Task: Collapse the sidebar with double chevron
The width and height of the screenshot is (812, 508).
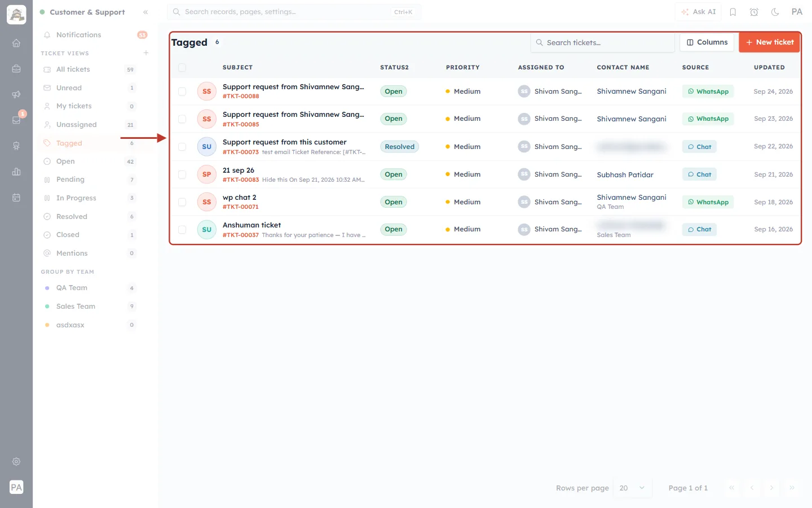Action: click(x=145, y=12)
